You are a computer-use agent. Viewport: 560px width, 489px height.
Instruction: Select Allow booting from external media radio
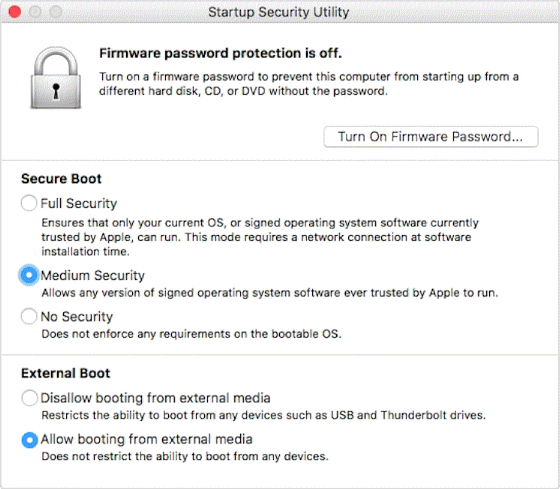pyautogui.click(x=29, y=440)
